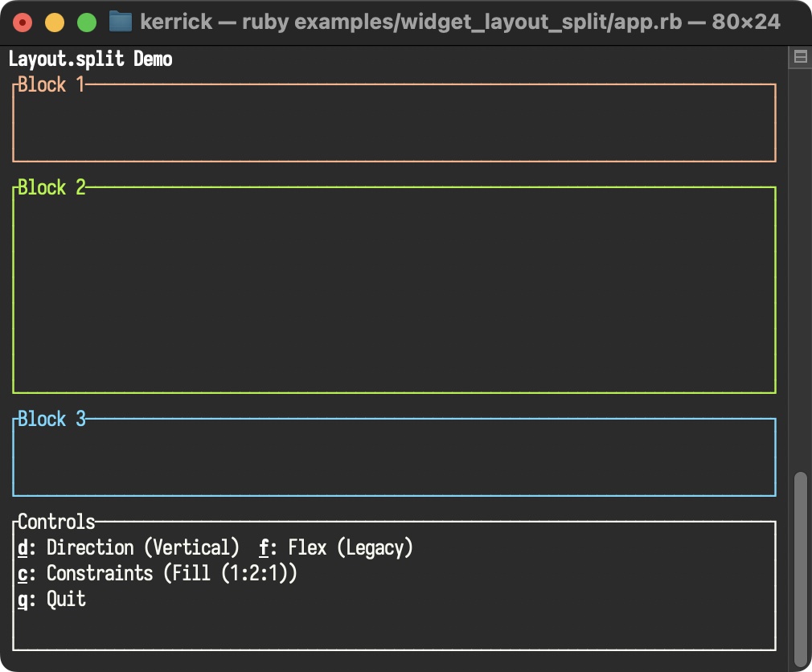Click the 'f: Flex (Legacy)' control text
Viewport: 812px width, 672px height.
[335, 547]
